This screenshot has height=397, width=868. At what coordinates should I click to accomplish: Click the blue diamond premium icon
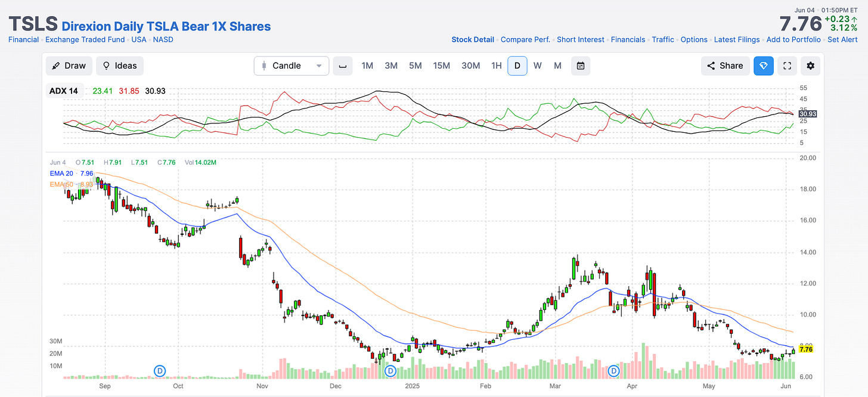[x=764, y=66]
